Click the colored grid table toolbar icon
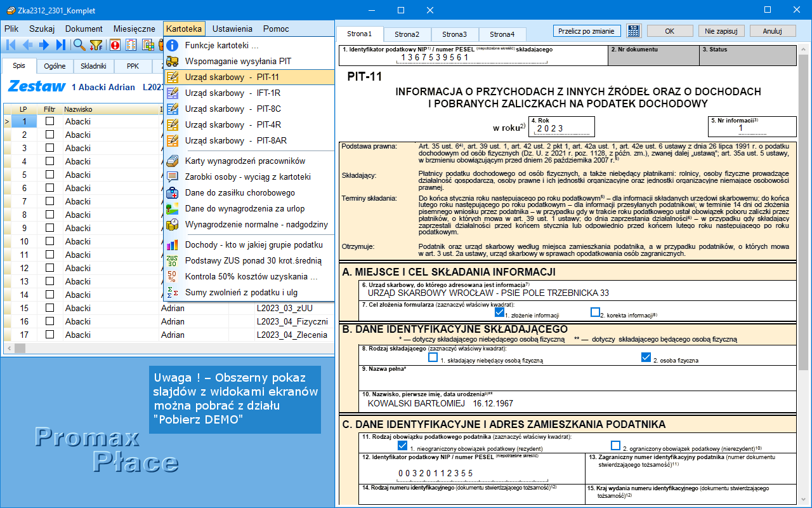 (x=148, y=44)
